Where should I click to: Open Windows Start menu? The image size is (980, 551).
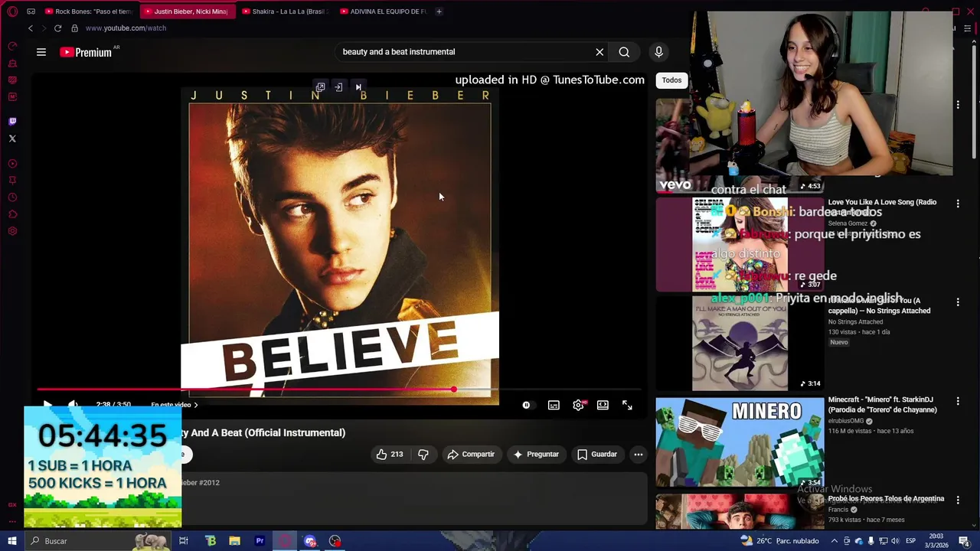(x=12, y=541)
